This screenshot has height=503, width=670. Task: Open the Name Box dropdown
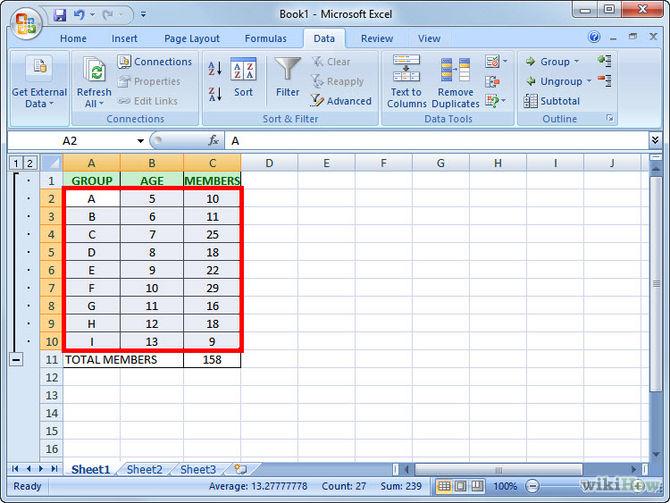[x=140, y=141]
